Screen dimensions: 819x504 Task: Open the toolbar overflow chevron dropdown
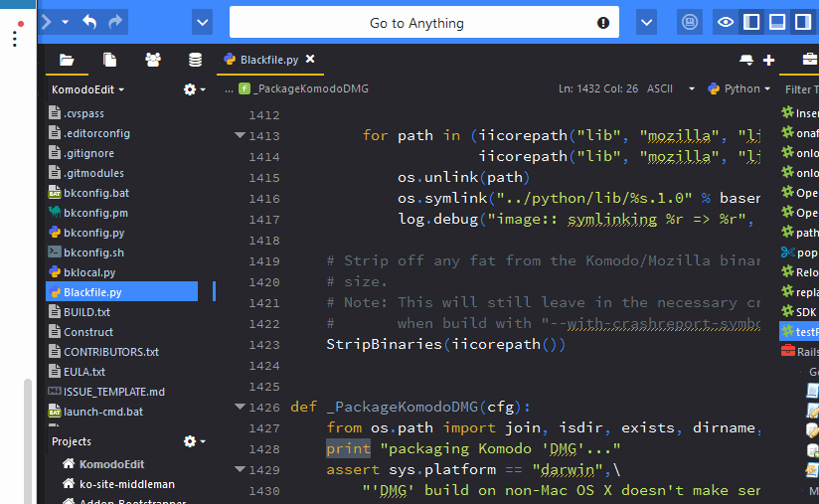[202, 23]
